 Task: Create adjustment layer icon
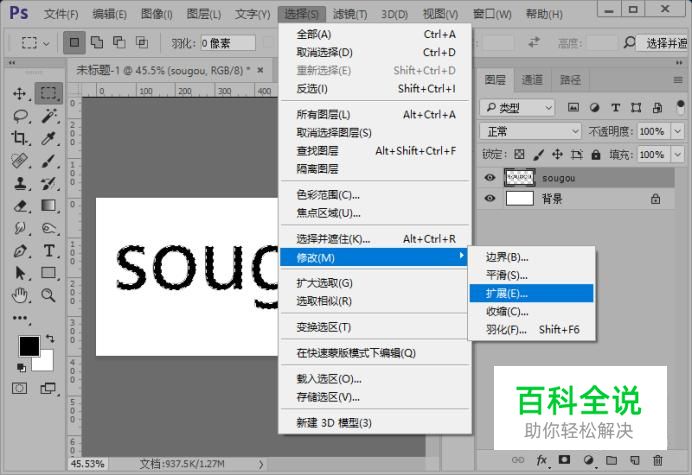(588, 460)
